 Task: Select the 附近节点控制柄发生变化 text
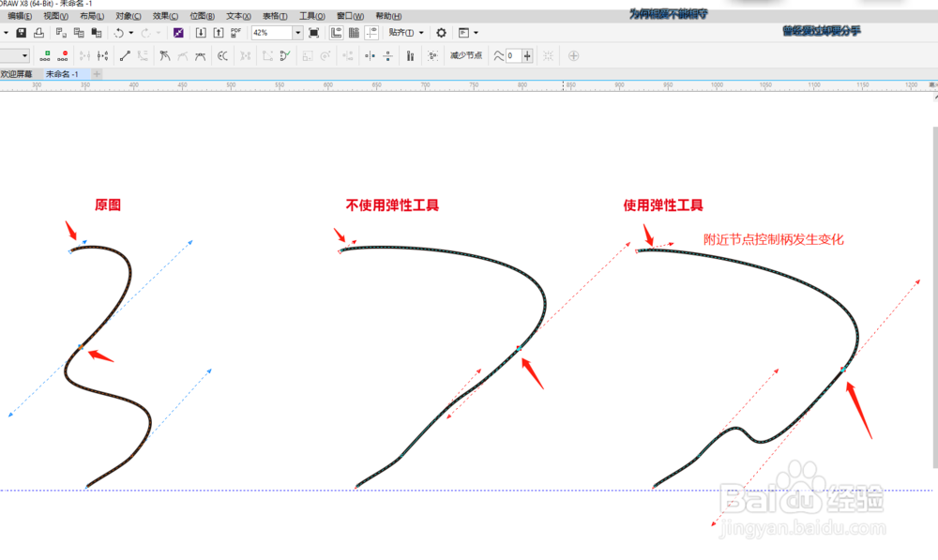coord(774,239)
